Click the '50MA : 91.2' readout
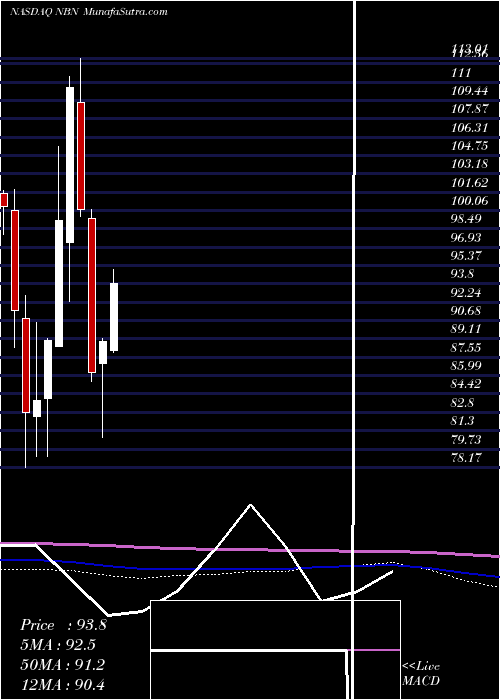 coord(62,664)
